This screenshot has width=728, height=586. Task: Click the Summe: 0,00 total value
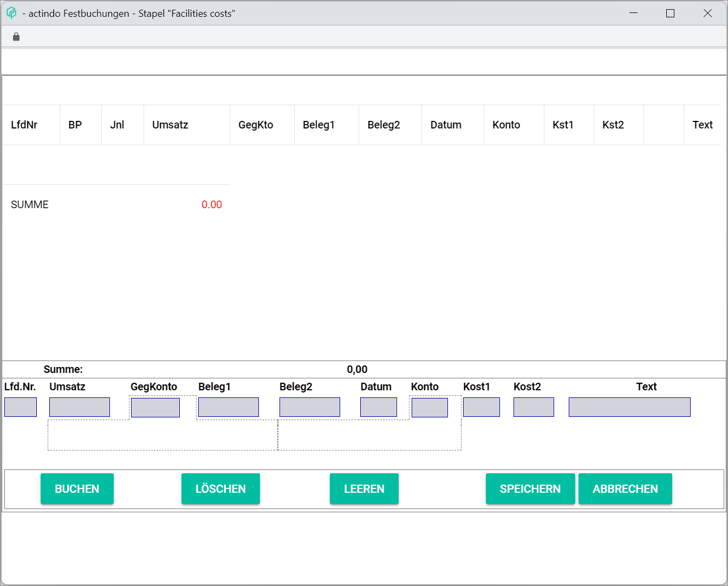pyautogui.click(x=357, y=369)
